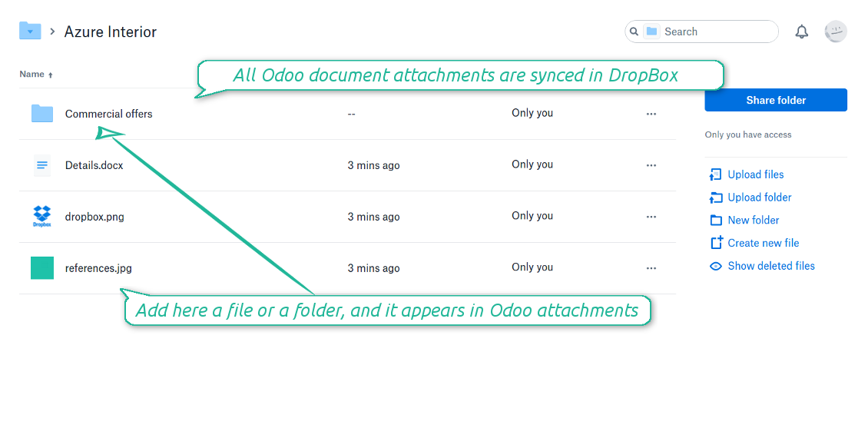Image resolution: width=868 pixels, height=425 pixels.
Task: Open more options for references.jpg
Action: [651, 268]
